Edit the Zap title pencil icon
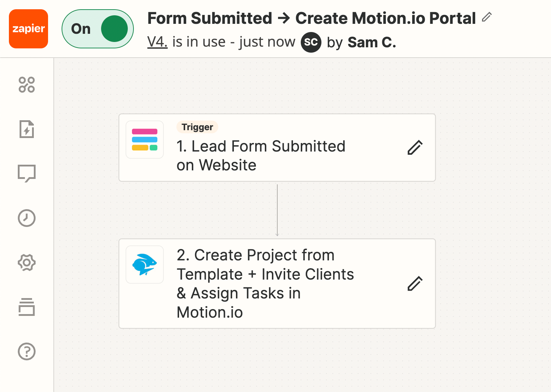The image size is (551, 392). tap(487, 17)
